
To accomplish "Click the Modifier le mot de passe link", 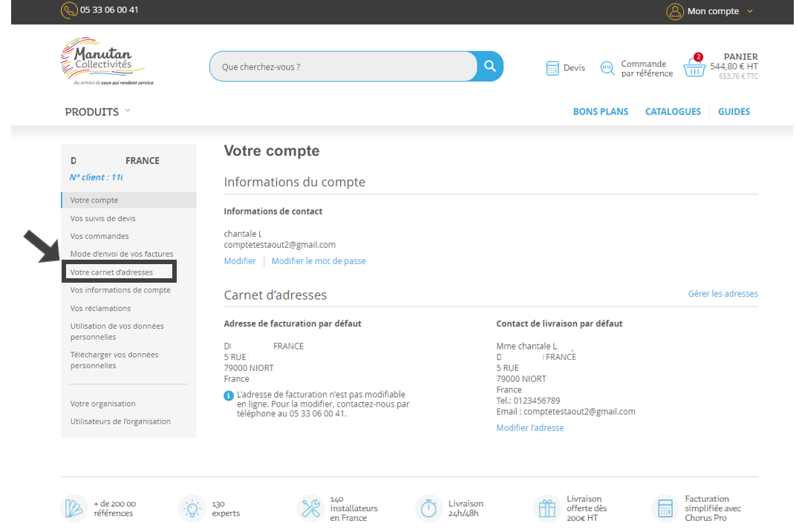I will (x=319, y=261).
